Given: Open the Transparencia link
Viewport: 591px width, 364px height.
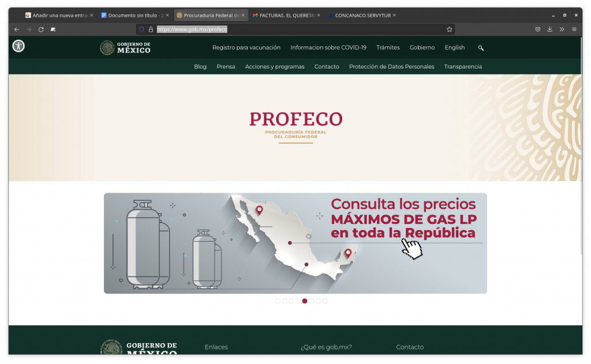Looking at the screenshot, I should point(463,67).
